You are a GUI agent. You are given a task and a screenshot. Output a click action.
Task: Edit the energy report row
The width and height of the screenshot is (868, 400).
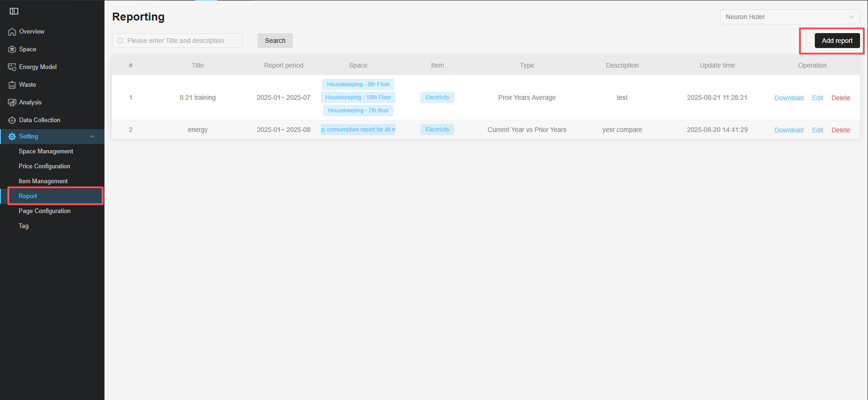[x=817, y=130]
